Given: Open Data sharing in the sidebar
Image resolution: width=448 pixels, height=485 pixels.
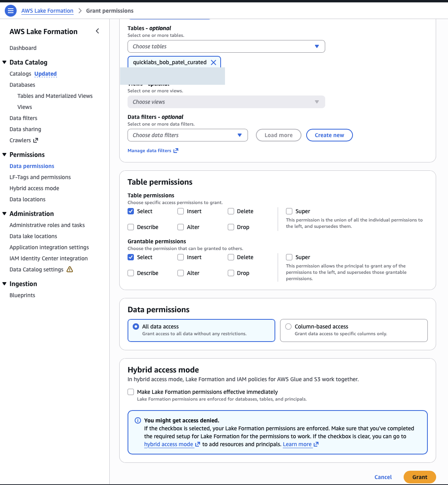Looking at the screenshot, I should [25, 129].
